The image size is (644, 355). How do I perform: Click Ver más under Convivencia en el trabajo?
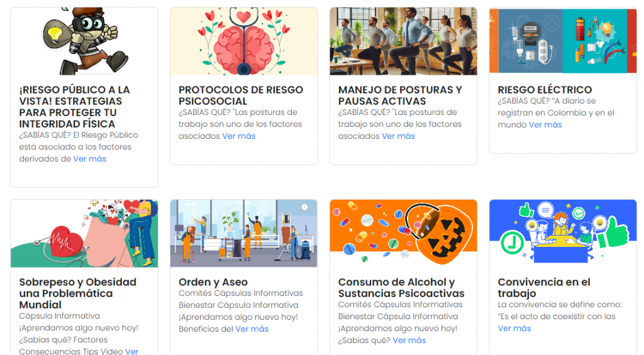[x=514, y=329]
